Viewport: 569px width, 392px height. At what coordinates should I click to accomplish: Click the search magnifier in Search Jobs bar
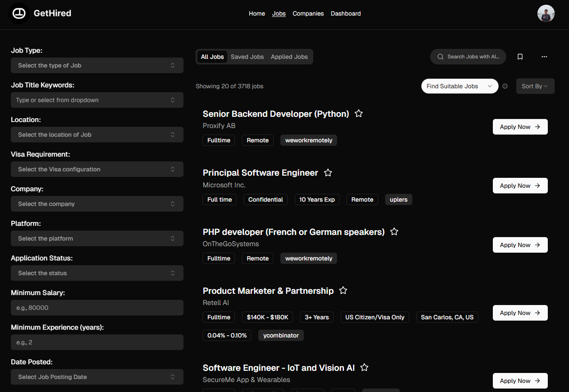440,57
